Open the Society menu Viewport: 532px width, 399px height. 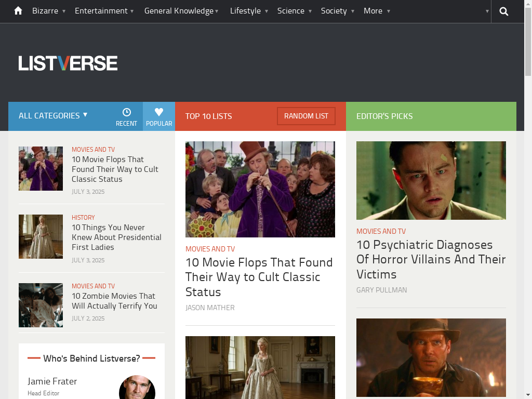click(334, 11)
